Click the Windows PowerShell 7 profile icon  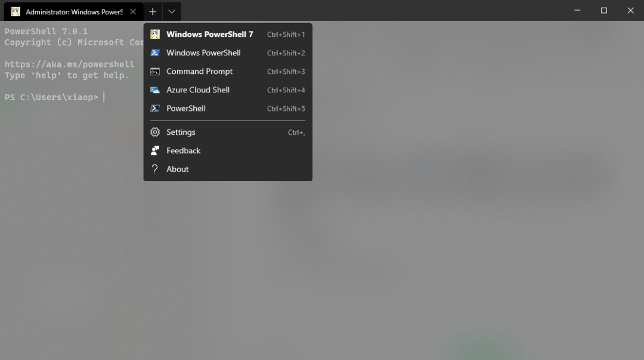pos(155,35)
